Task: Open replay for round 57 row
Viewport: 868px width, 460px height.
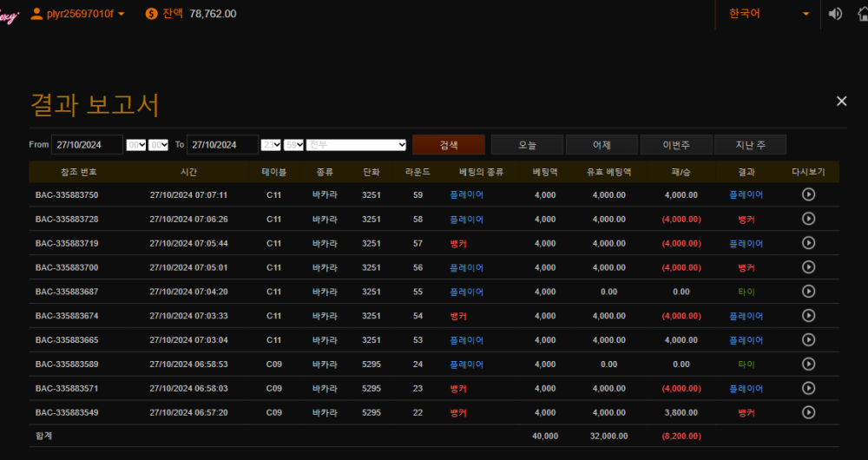Action: [x=808, y=243]
